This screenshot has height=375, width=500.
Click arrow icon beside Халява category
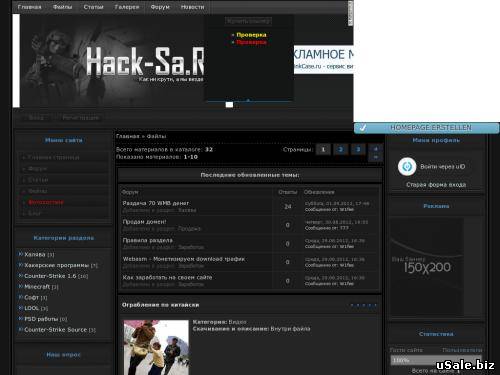pos(20,254)
